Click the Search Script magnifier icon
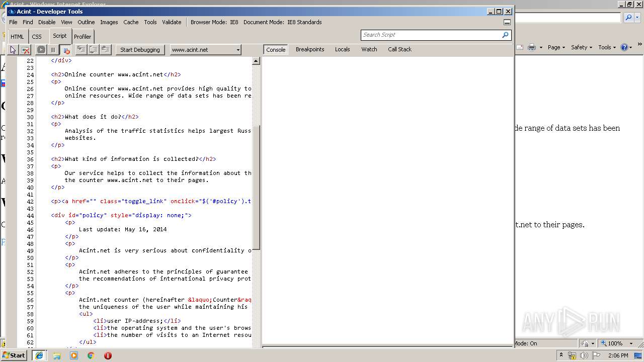The height and width of the screenshot is (362, 644). pyautogui.click(x=505, y=35)
